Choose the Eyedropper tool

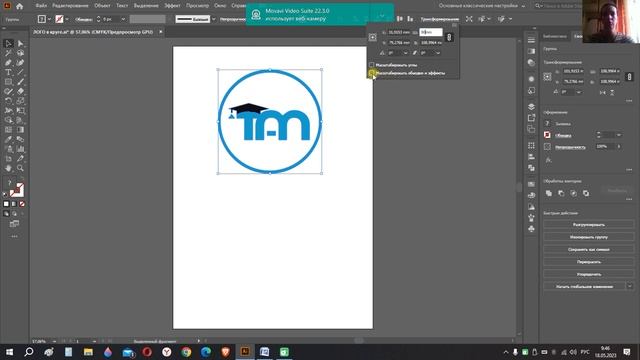point(8,139)
